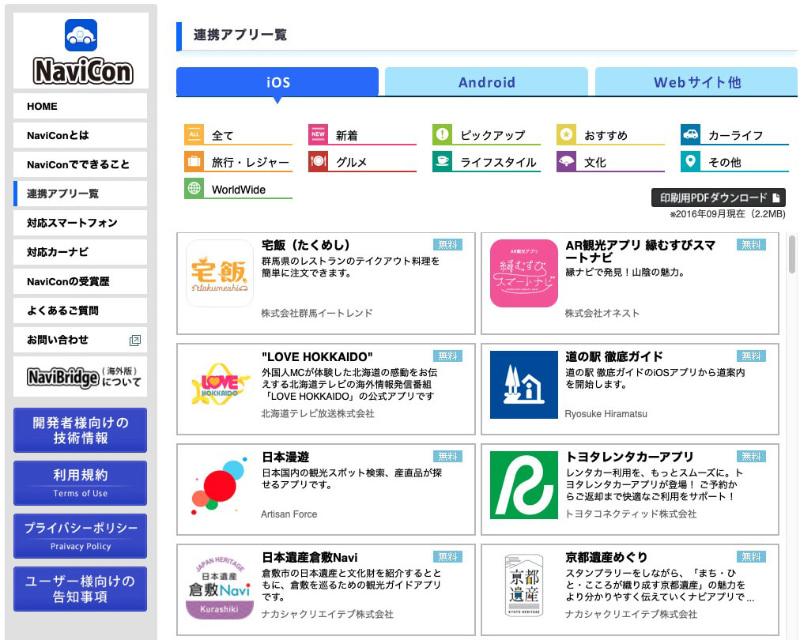800x640 pixels.
Task: Open 対応カーナビ in sidebar
Action: (80, 252)
